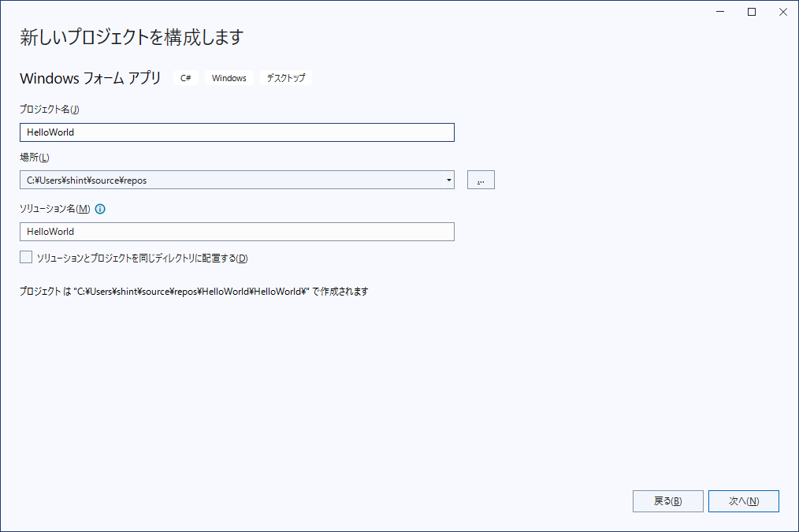799x532 pixels.
Task: Click the C# tag
Action: click(x=185, y=78)
